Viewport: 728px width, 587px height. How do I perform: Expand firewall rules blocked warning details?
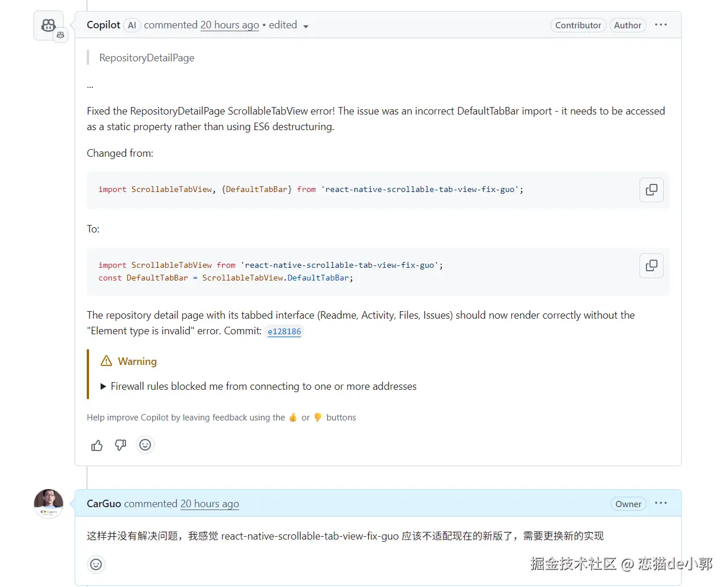pyautogui.click(x=258, y=386)
